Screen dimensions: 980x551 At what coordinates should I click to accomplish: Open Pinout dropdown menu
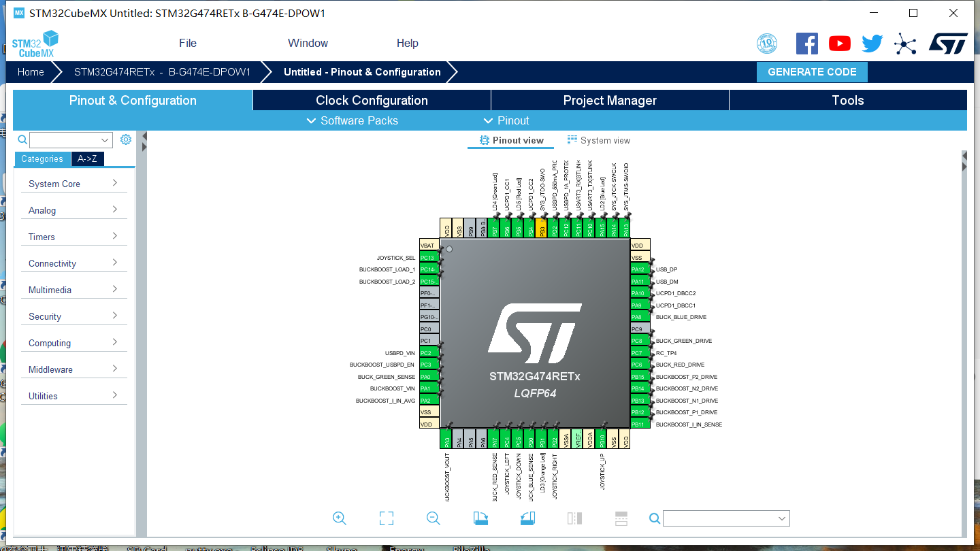pyautogui.click(x=506, y=120)
